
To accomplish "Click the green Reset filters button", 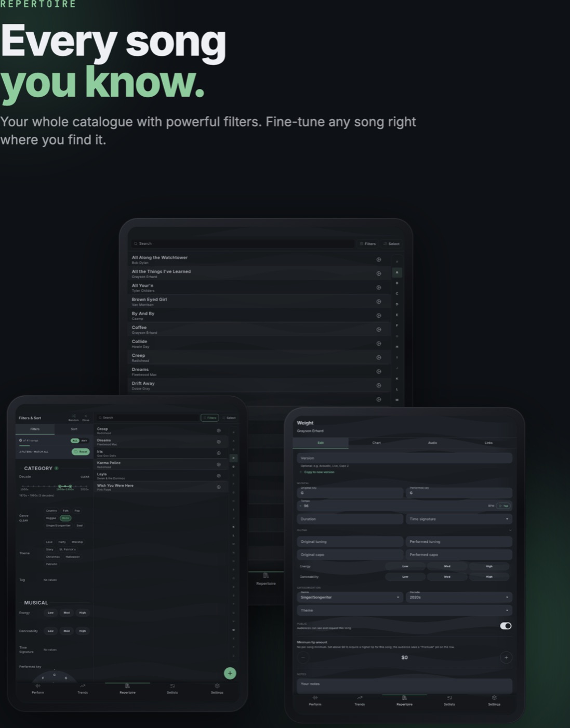I will [81, 451].
